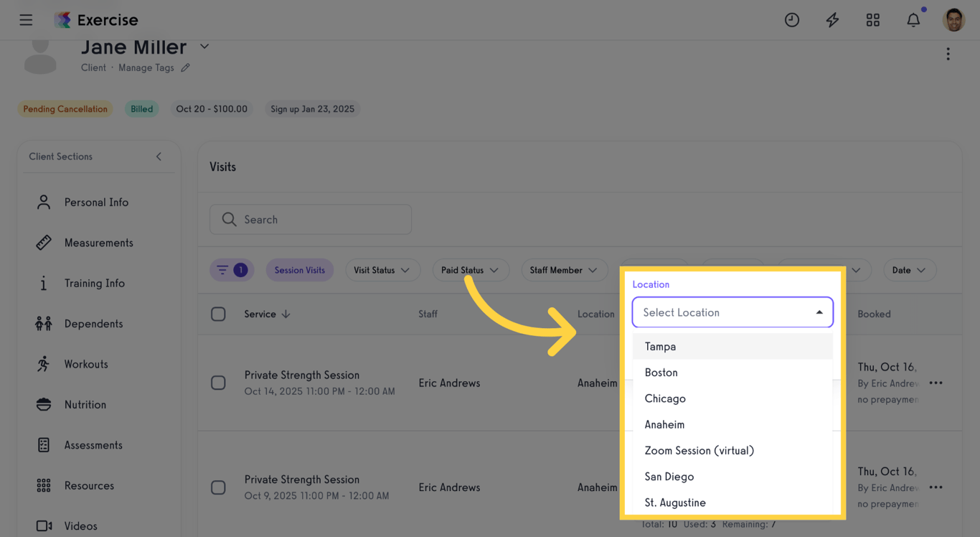
Task: Click the Booked column header
Action: pos(875,314)
